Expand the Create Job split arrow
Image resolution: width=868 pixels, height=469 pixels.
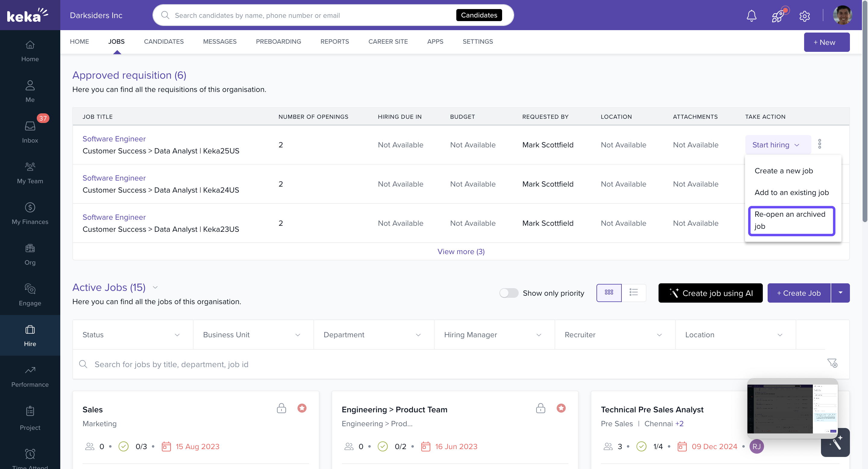coord(840,293)
